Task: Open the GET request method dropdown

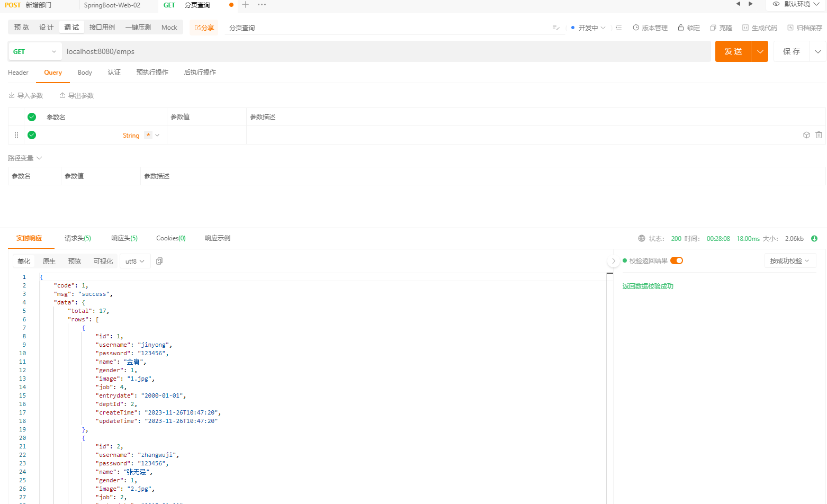Action: pyautogui.click(x=34, y=51)
